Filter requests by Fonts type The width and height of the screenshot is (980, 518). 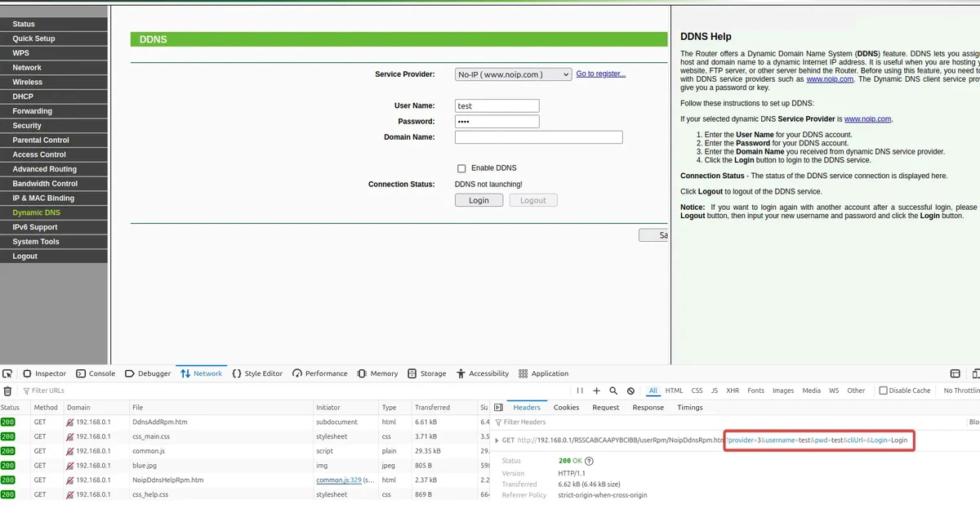click(x=756, y=391)
